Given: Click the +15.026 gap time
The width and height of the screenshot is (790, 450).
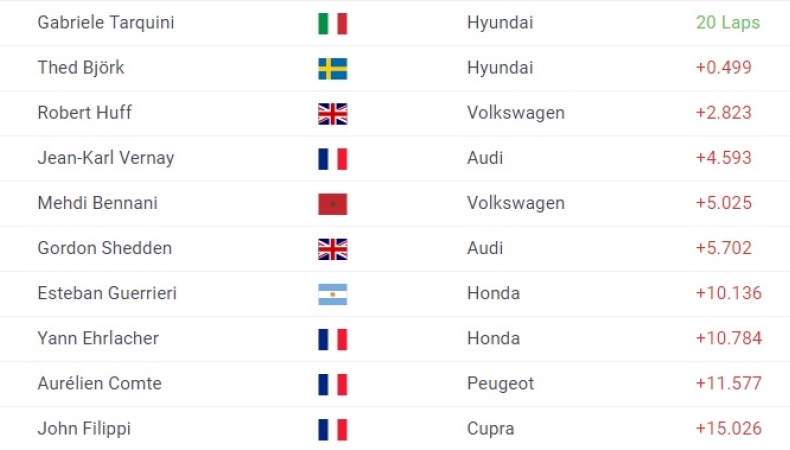Looking at the screenshot, I should pos(728,429).
